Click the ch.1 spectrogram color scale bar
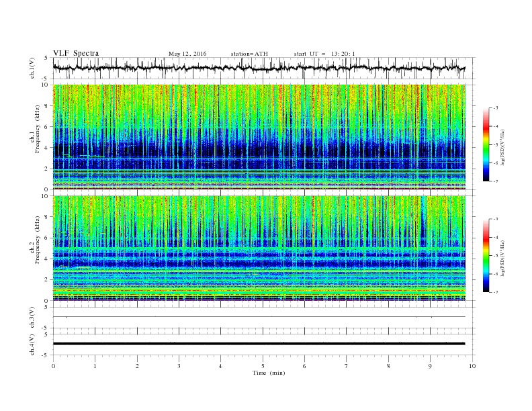The height and width of the screenshot is (411, 532). tap(486, 144)
